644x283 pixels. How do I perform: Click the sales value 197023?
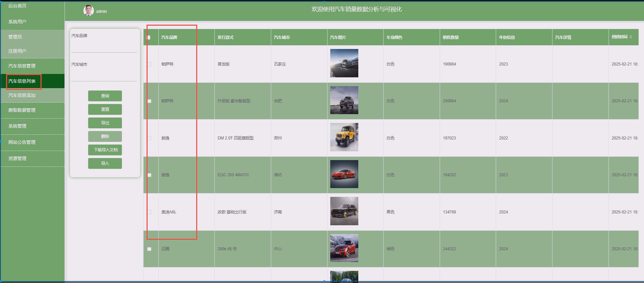pyautogui.click(x=449, y=138)
